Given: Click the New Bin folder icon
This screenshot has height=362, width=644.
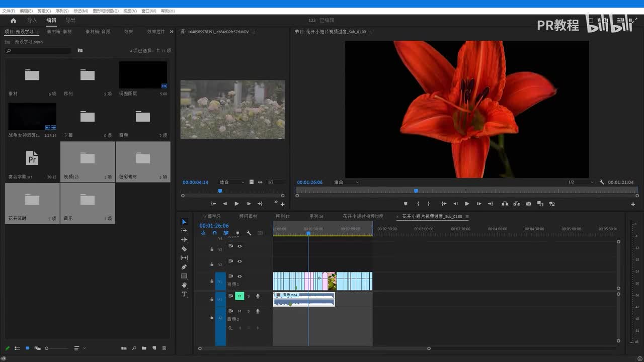Looking at the screenshot, I should [144, 348].
